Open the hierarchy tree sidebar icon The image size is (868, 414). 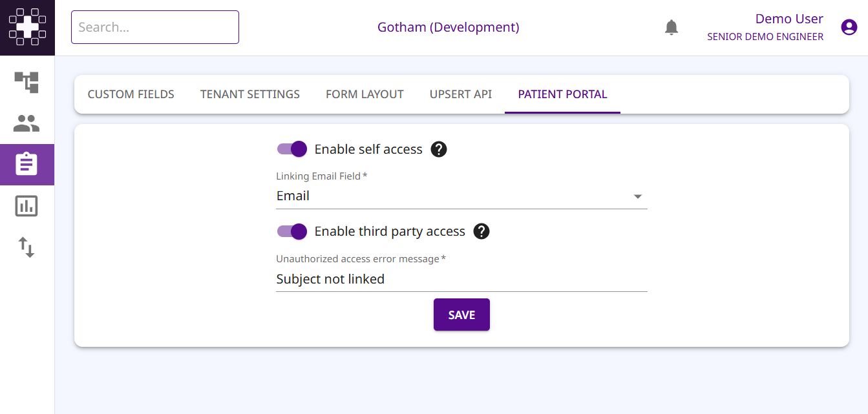26,82
